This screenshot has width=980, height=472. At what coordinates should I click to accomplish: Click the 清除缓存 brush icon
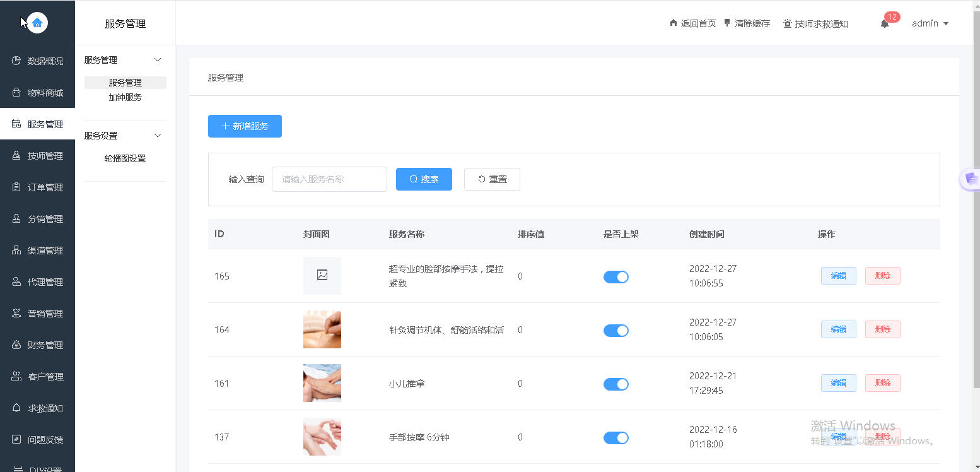(x=727, y=23)
